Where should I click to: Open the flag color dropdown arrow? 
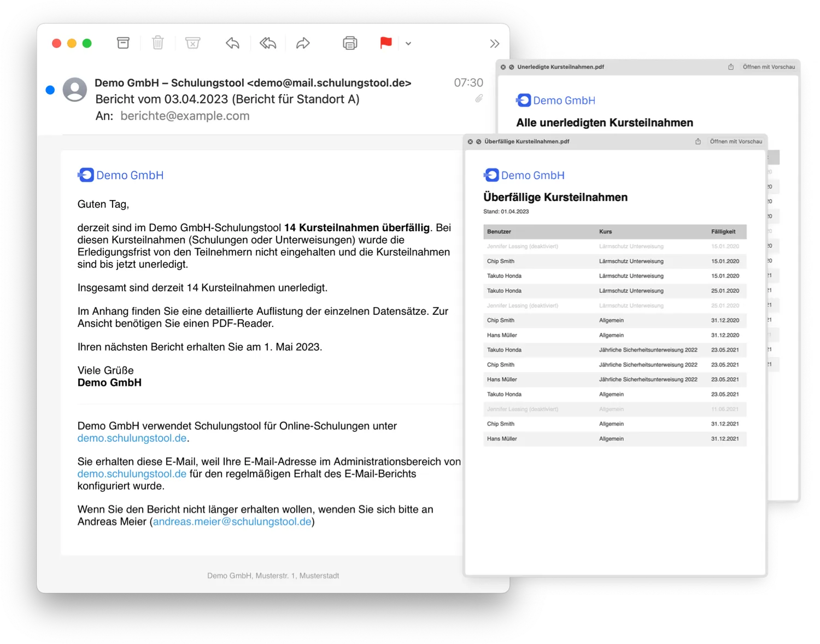[408, 44]
